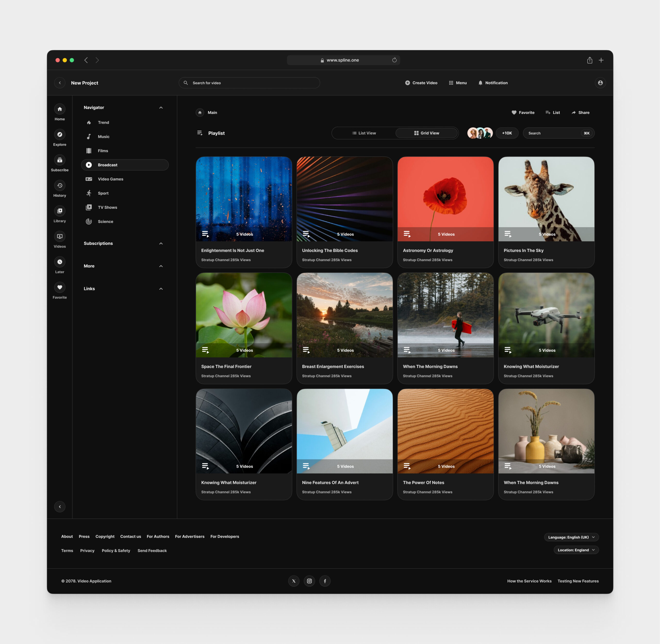Open the Pictures In The Sky giraffe thumbnail
The image size is (660, 644).
[546, 199]
